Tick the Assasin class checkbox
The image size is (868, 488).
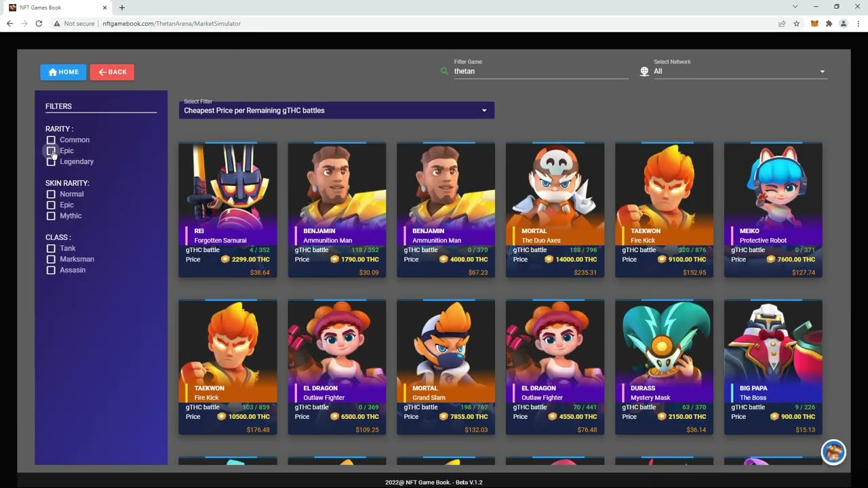pos(51,270)
